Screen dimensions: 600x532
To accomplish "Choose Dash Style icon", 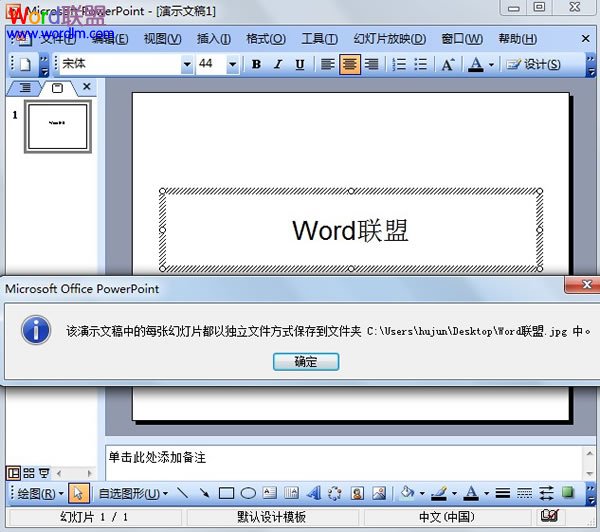I will click(x=524, y=493).
